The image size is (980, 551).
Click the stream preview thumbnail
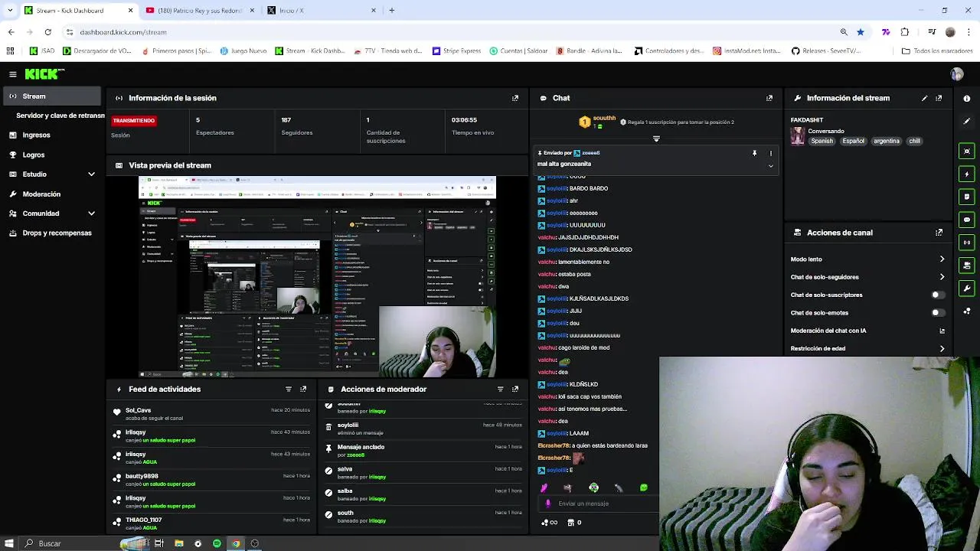pyautogui.click(x=317, y=277)
